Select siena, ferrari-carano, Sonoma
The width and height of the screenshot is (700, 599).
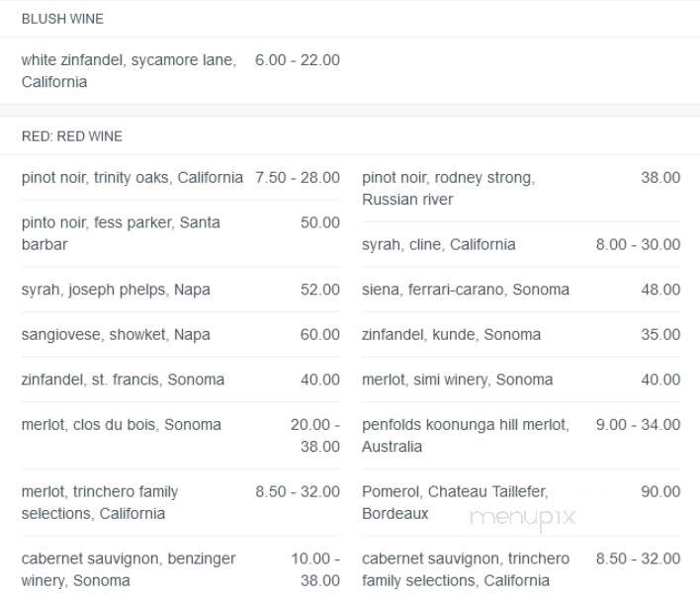coord(466,290)
